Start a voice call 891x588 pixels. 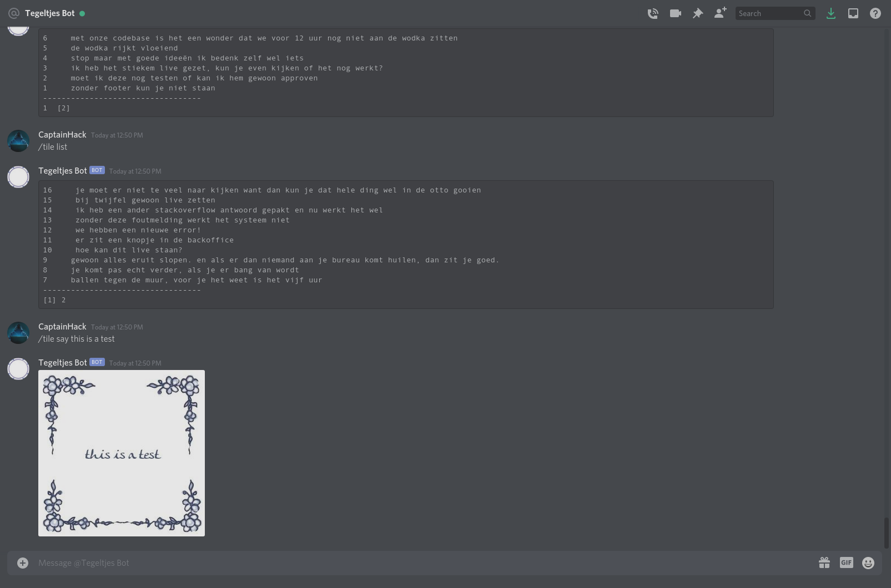tap(653, 13)
